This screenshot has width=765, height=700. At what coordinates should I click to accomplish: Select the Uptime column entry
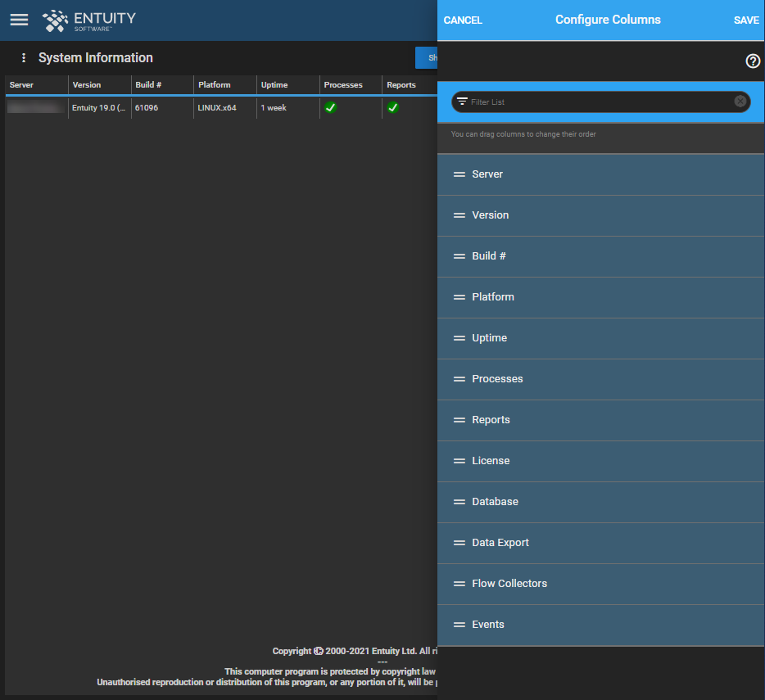[x=600, y=338]
